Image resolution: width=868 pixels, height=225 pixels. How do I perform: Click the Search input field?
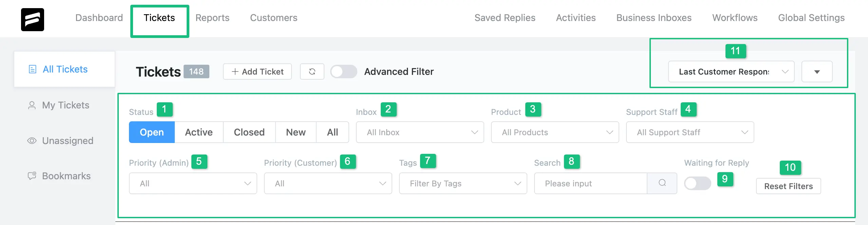(x=591, y=183)
